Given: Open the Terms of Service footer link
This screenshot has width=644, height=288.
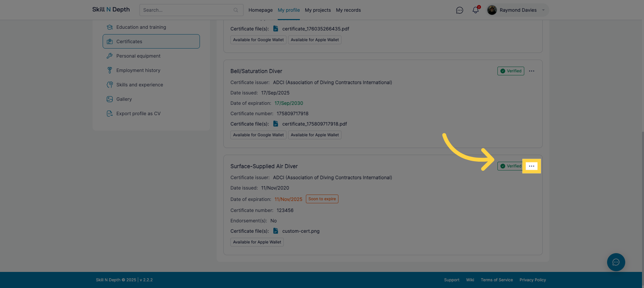Looking at the screenshot, I should [x=497, y=280].
